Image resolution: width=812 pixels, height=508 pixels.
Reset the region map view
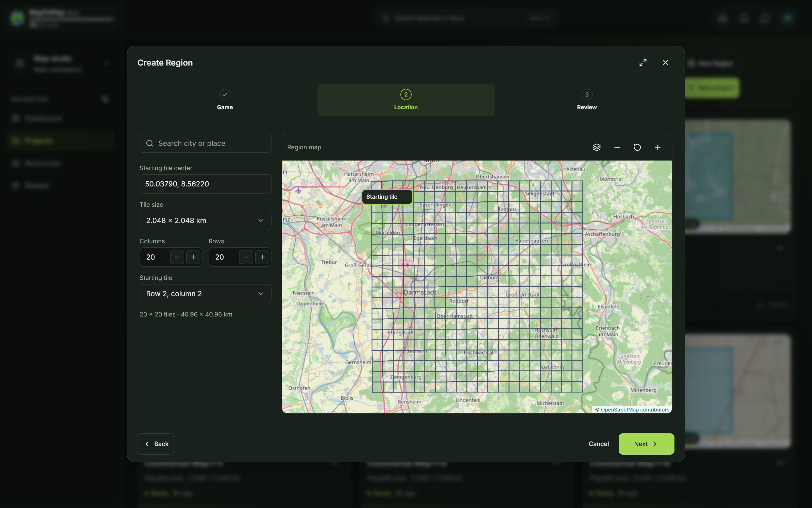pos(637,147)
